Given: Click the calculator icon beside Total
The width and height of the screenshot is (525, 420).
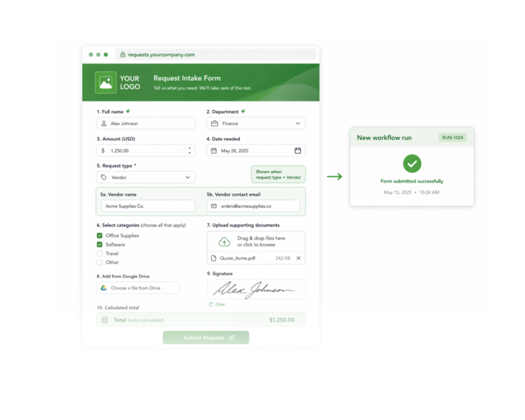Looking at the screenshot, I should coord(105,320).
